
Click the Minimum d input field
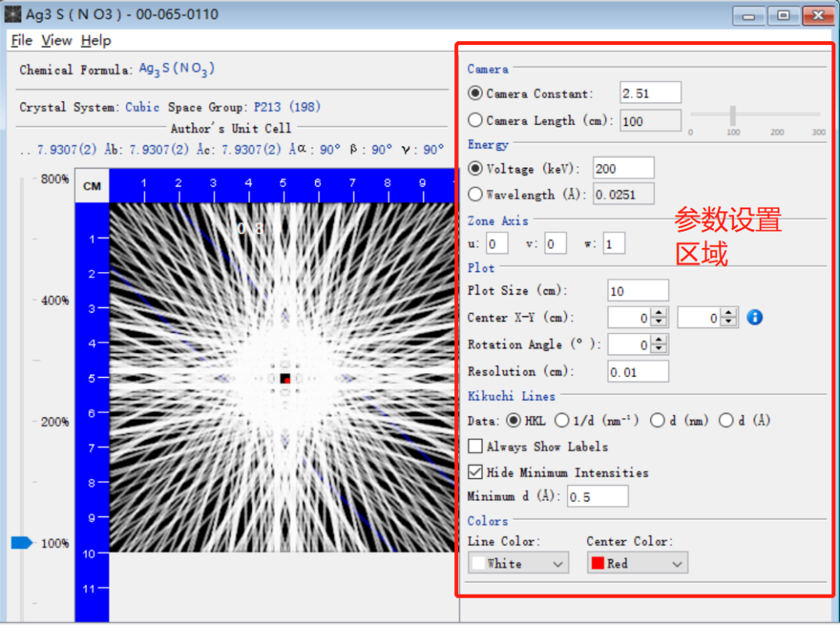point(598,497)
